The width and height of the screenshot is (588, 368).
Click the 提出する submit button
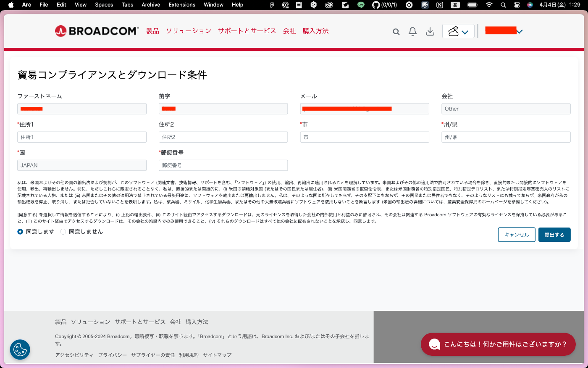point(554,235)
